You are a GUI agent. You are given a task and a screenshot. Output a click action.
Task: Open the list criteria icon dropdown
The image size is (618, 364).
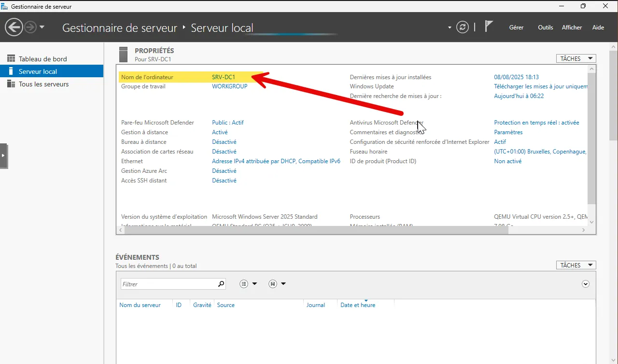pos(248,284)
